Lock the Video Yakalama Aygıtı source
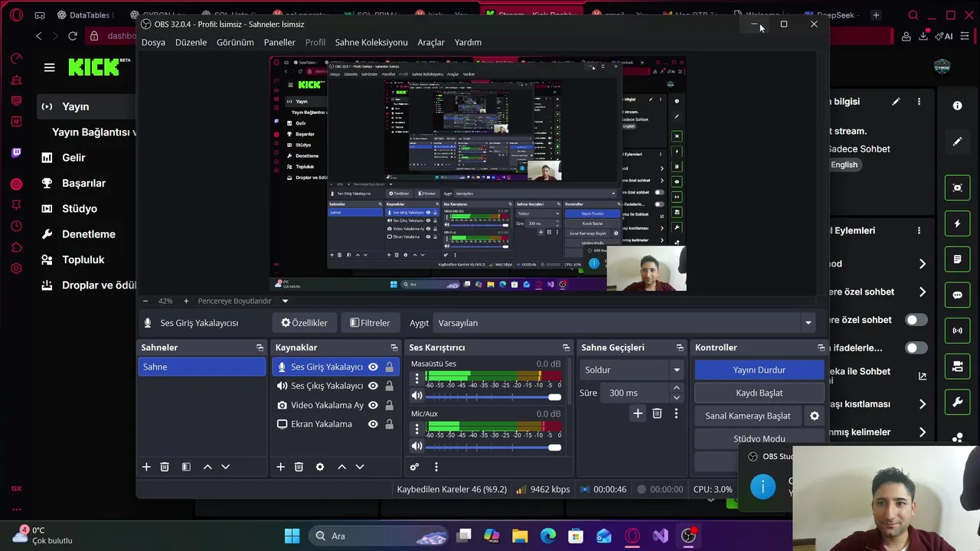Screen dimensions: 980x551 tap(389, 405)
